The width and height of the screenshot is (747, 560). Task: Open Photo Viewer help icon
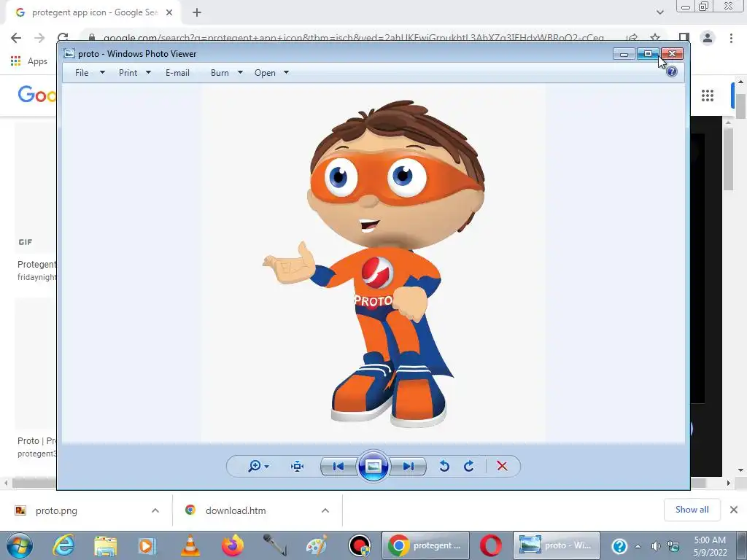(x=672, y=72)
